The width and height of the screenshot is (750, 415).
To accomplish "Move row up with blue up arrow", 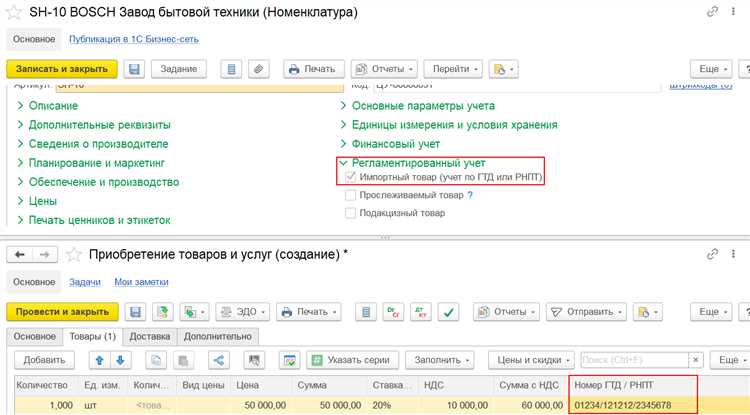I will 98,359.
